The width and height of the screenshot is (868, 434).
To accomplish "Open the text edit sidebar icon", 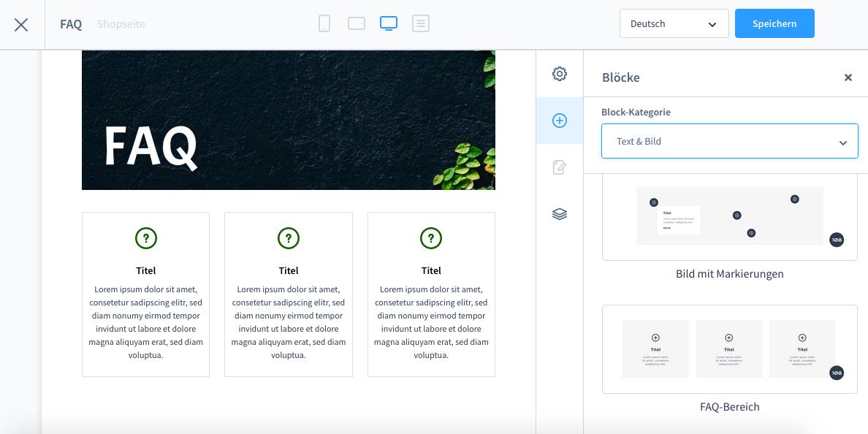I will [560, 167].
